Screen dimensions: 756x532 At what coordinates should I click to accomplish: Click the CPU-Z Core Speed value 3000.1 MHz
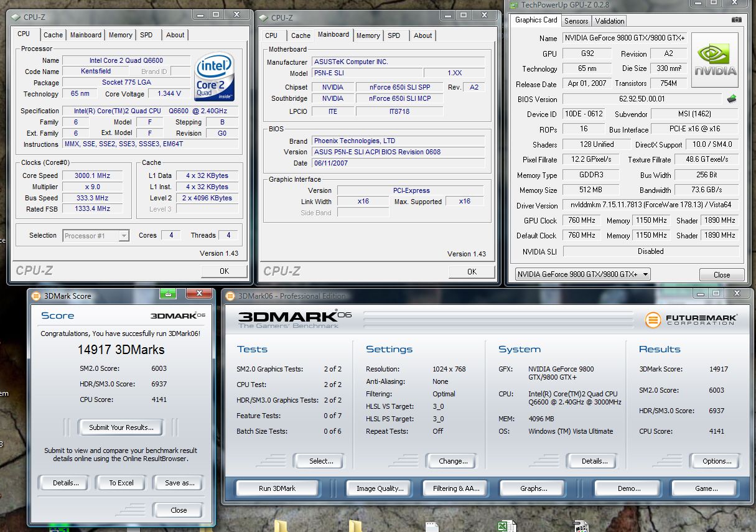point(92,175)
